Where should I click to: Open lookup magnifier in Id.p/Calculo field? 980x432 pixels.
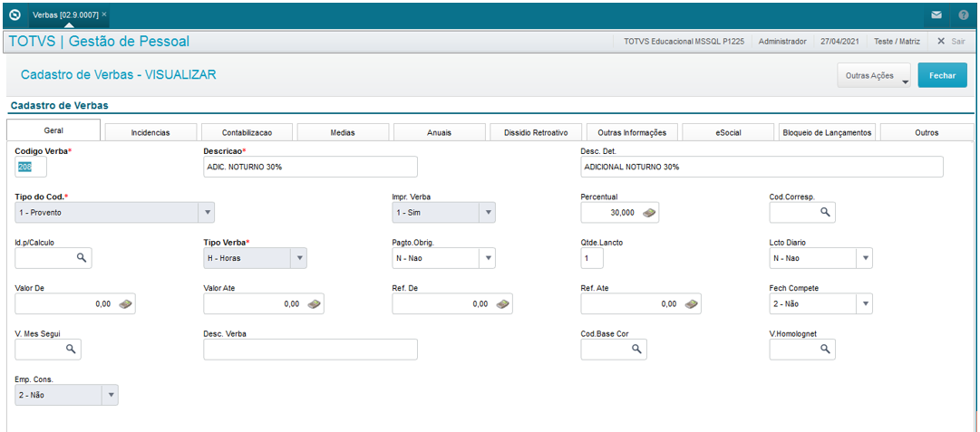click(82, 258)
